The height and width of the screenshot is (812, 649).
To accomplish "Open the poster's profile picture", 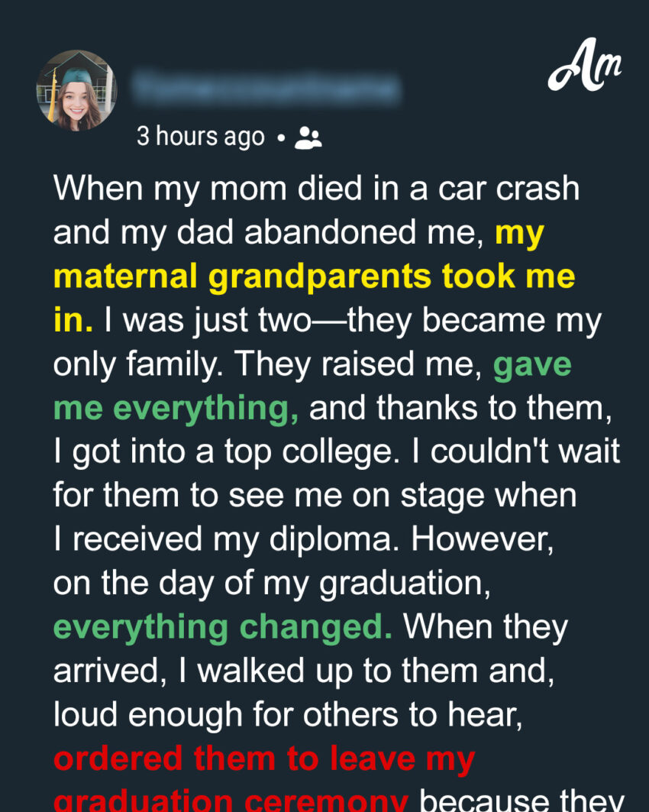I will [x=76, y=91].
